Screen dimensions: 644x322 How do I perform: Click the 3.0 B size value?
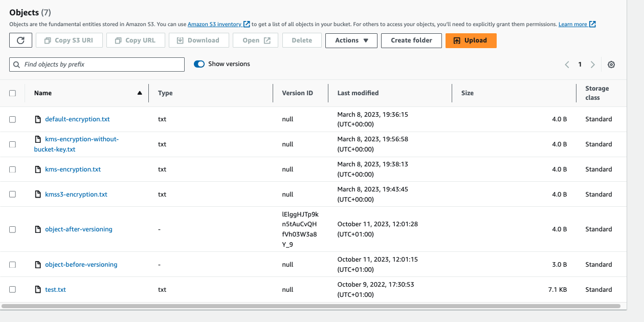tap(559, 265)
